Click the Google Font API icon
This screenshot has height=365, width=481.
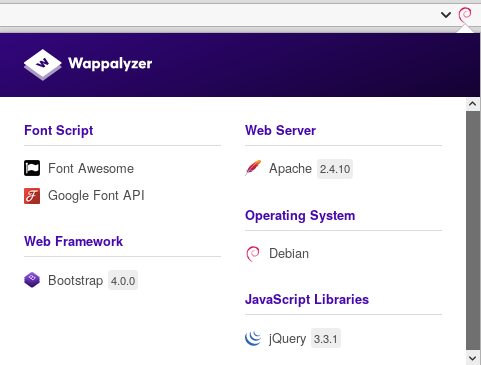pos(32,196)
